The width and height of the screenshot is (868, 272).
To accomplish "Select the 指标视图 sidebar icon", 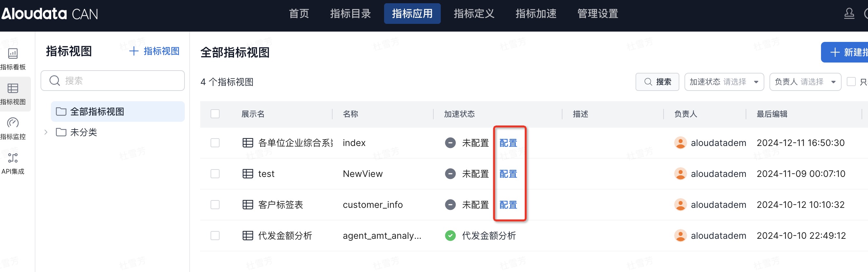I will coord(13,89).
